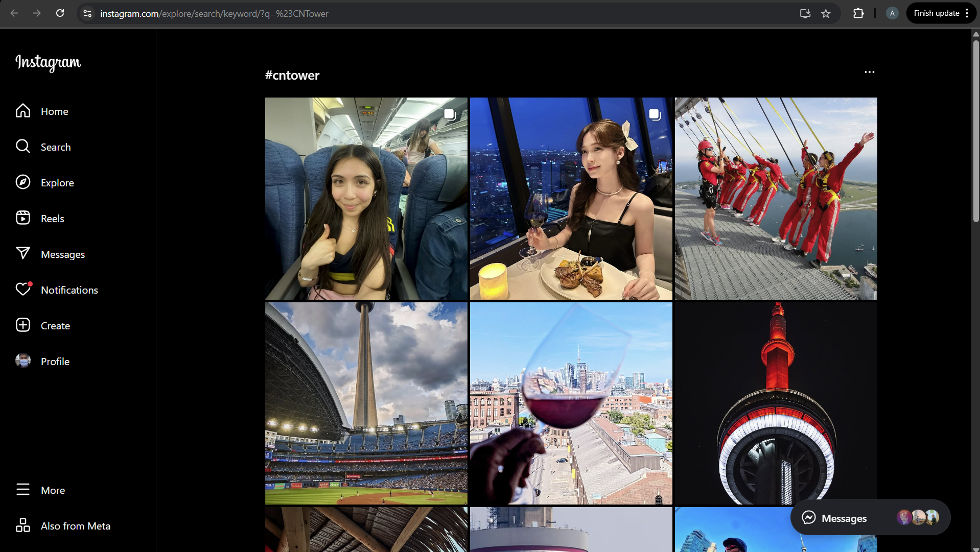Open the Chrome profile avatar A
The height and width of the screenshot is (552, 980).
[892, 13]
